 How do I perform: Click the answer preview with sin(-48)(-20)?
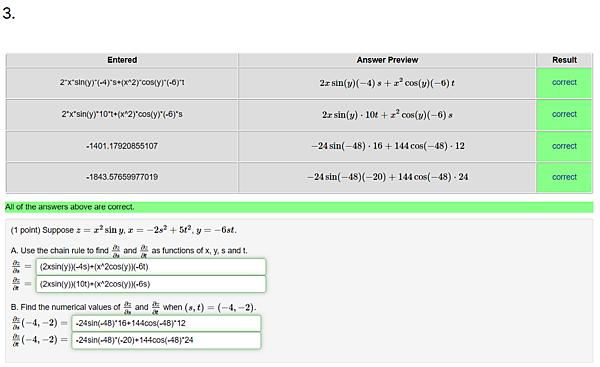[387, 177]
